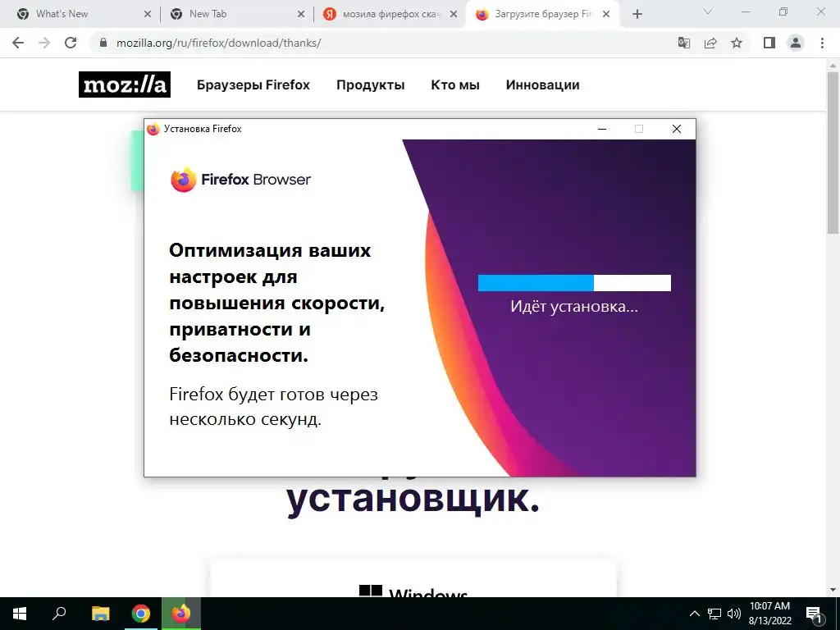The image size is (840, 630).
Task: Click the installation progress bar
Action: (574, 283)
